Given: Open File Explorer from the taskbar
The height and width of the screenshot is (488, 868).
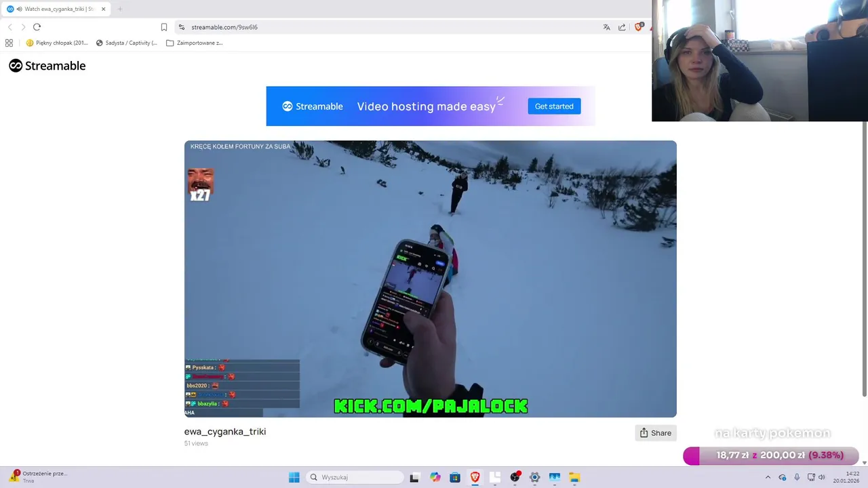Looking at the screenshot, I should coord(574,477).
